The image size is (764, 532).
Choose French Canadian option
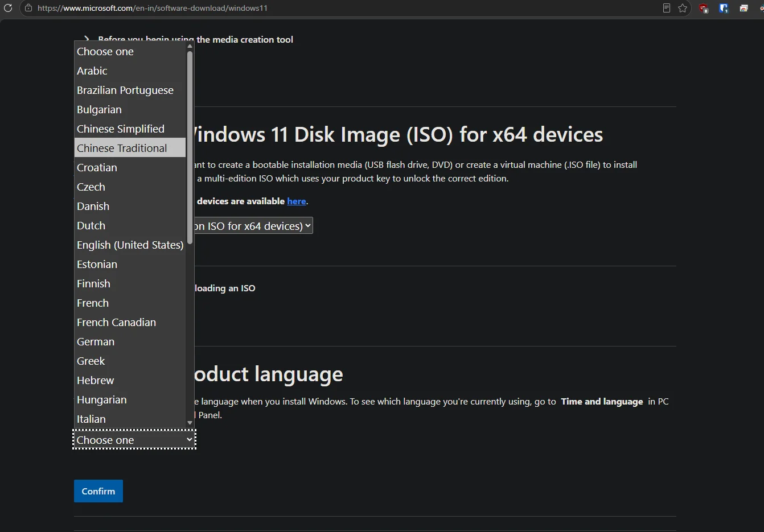pyautogui.click(x=130, y=322)
